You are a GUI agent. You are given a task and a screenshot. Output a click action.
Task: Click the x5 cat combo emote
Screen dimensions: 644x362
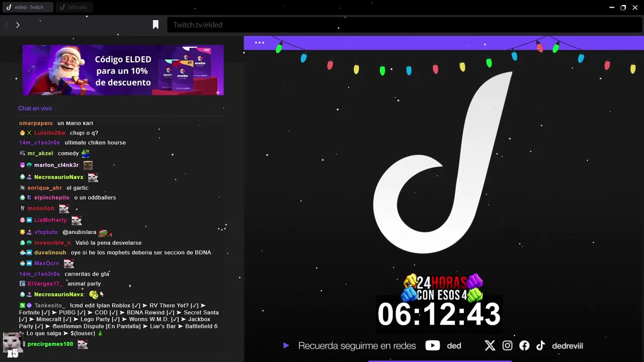click(12, 344)
